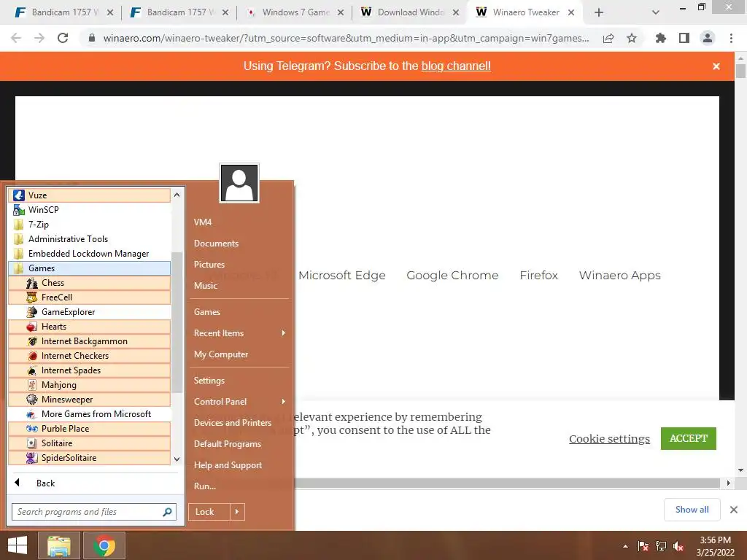This screenshot has width=747, height=560.
Task: Show hidden tray icons arrow
Action: [x=625, y=546]
